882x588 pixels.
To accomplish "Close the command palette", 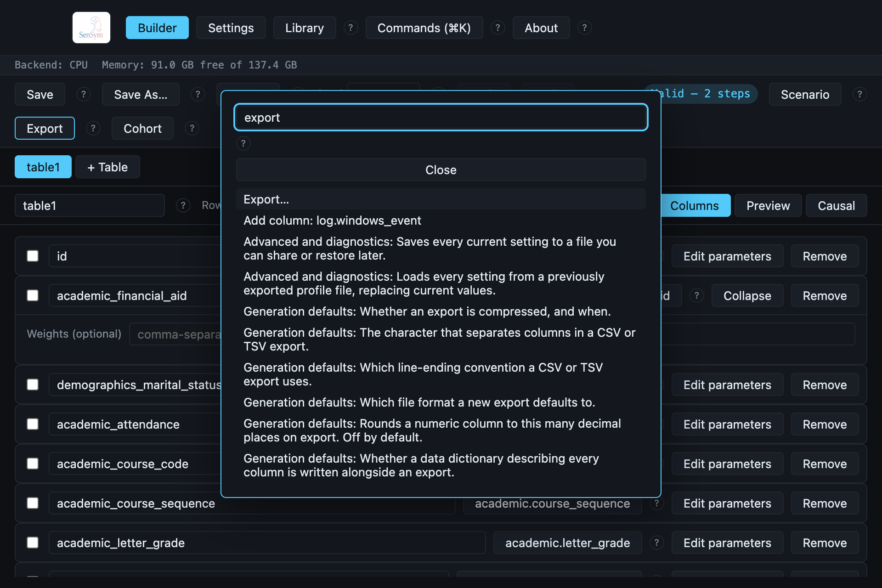I will tap(441, 170).
